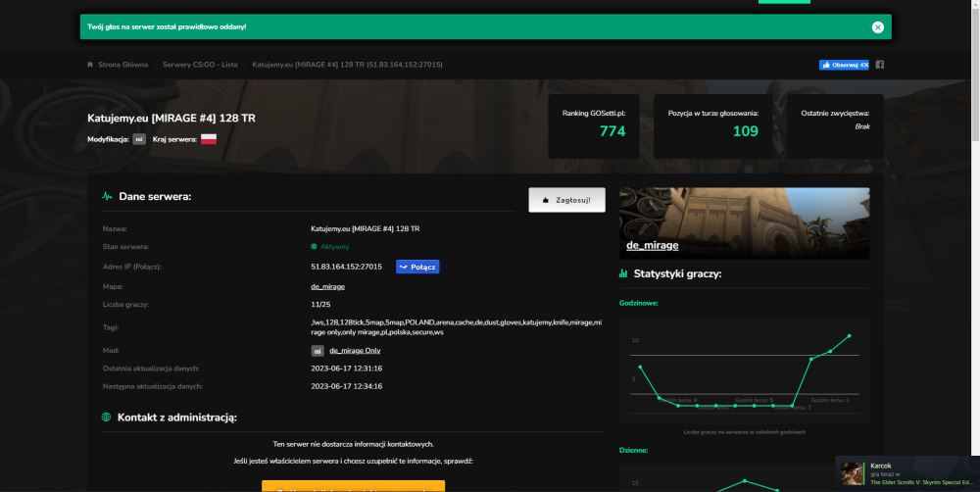Click the Ostatnie zwycięstwa Brak card
The width and height of the screenshot is (980, 492).
pos(835,126)
